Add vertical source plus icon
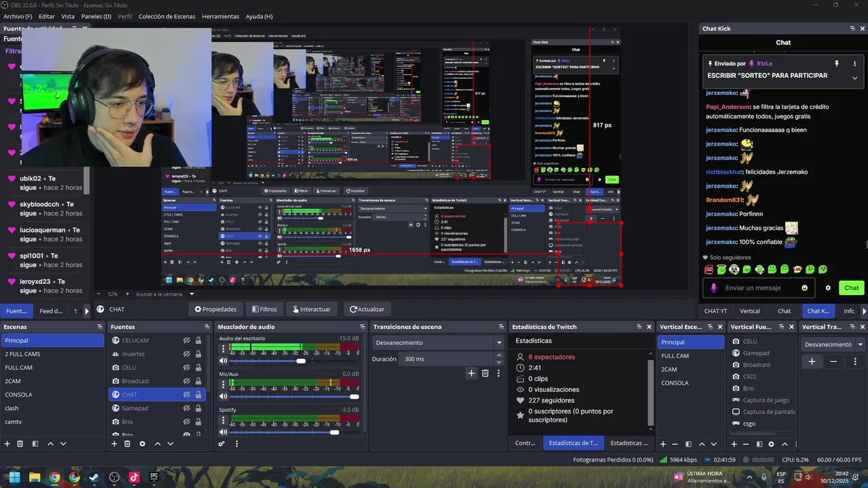This screenshot has height=488, width=868. [734, 444]
